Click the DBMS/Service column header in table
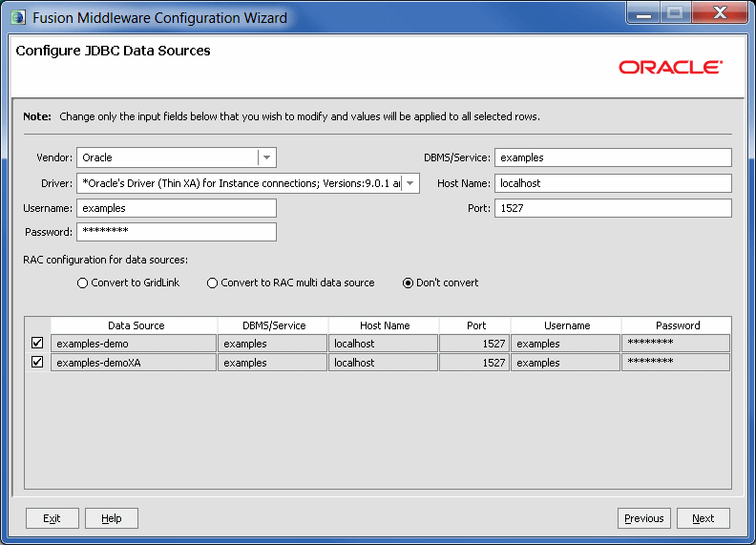Screen dimensions: 756x545 click(273, 325)
